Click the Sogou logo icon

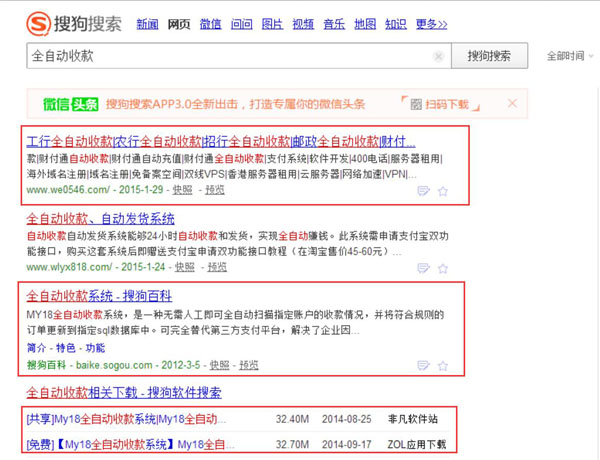(38, 24)
